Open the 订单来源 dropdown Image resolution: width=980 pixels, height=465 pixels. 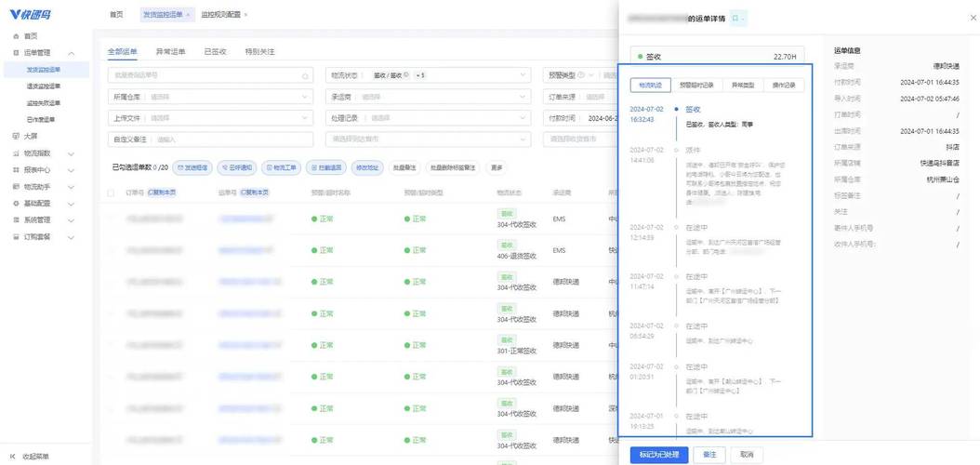click(580, 97)
